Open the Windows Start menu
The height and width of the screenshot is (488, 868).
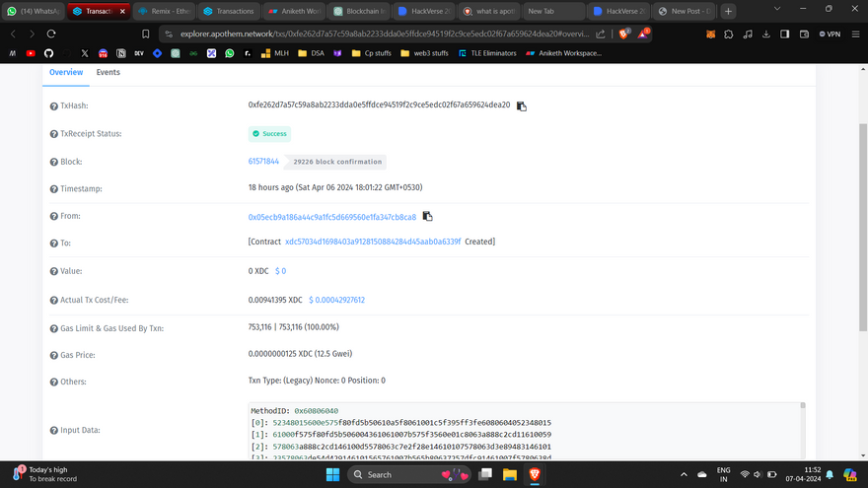[x=333, y=474]
